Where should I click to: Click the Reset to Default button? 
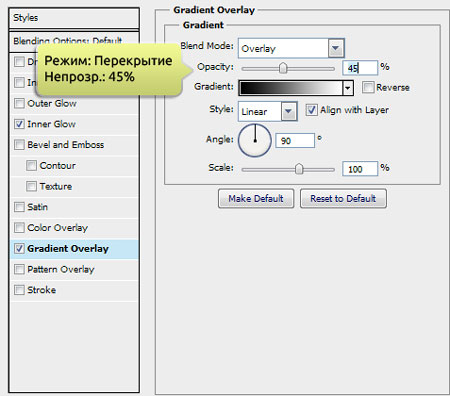(343, 199)
